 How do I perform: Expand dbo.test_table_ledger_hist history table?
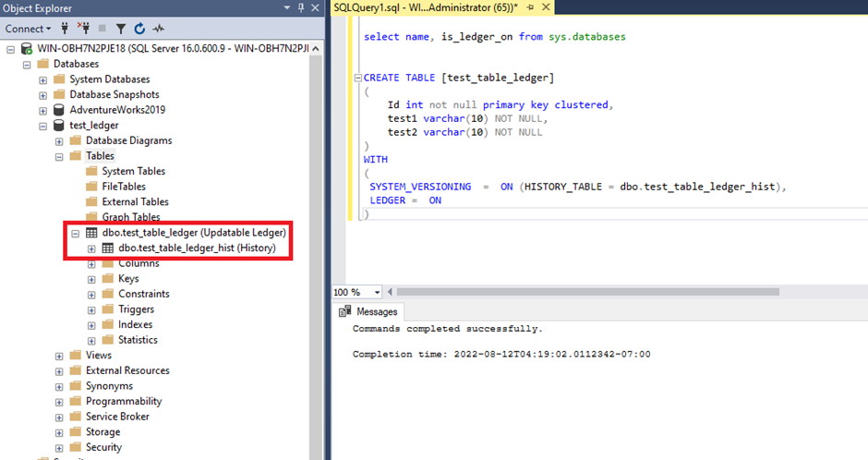[91, 249]
